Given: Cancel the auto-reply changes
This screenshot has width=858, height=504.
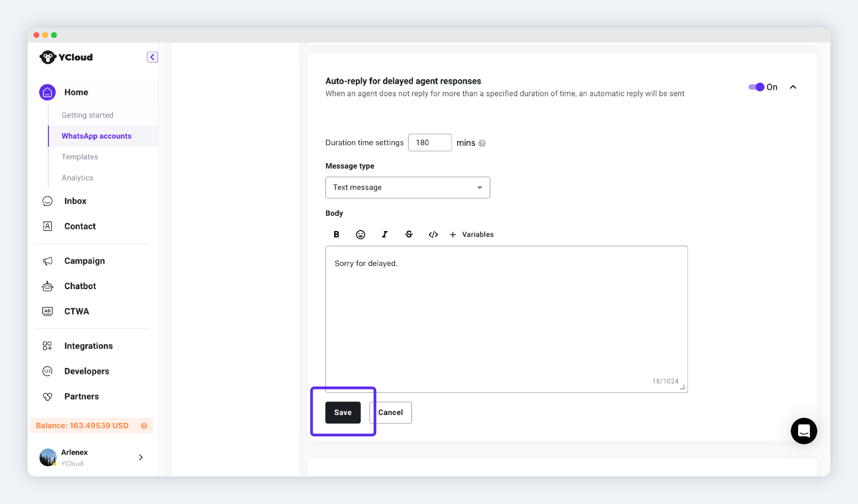Looking at the screenshot, I should [x=390, y=412].
